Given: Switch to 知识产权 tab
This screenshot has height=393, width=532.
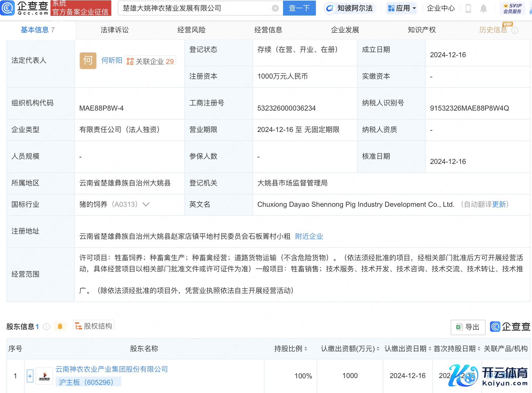Looking at the screenshot, I should [422, 30].
